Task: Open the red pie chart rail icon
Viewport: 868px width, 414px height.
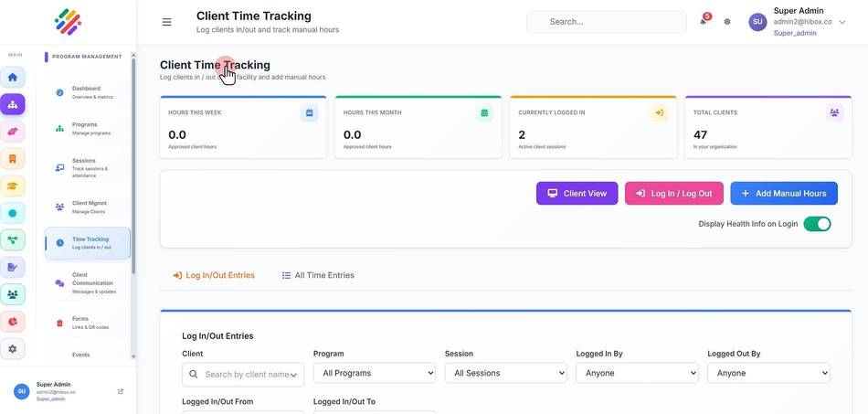Action: 12,322
